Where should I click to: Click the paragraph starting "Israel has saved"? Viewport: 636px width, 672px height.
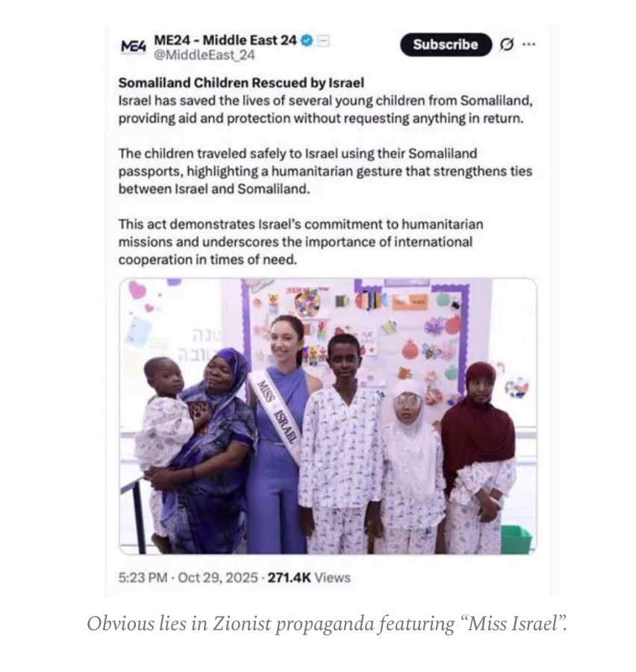[325, 109]
